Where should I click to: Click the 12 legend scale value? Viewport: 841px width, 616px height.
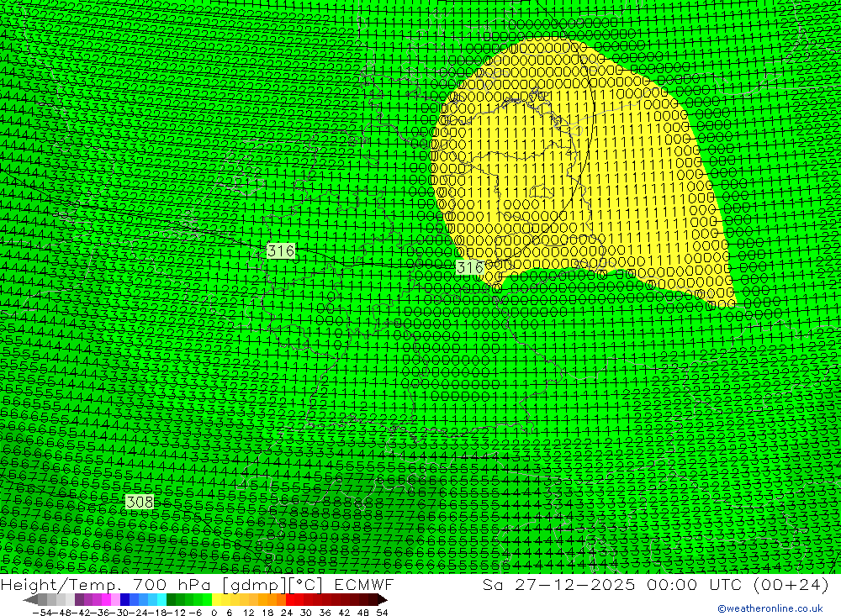(248, 613)
